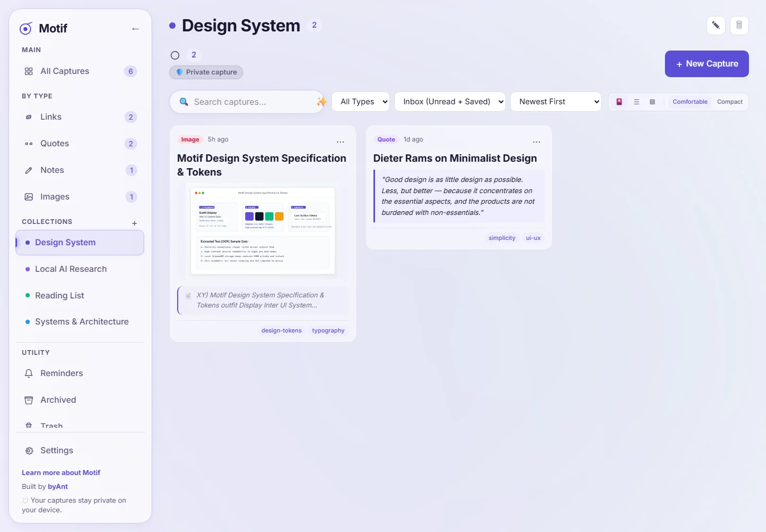This screenshot has width=766, height=532.
Task: Switch to dense table view
Action: (x=652, y=102)
